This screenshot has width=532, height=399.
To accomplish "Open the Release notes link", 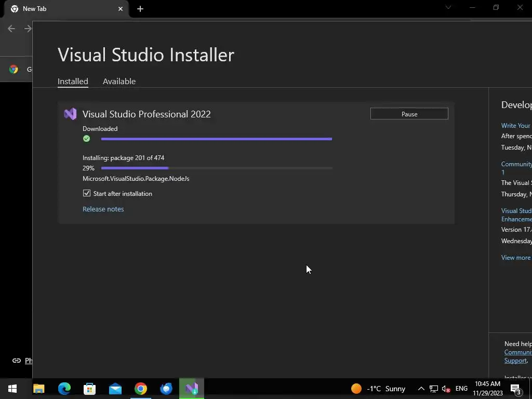I will (103, 209).
